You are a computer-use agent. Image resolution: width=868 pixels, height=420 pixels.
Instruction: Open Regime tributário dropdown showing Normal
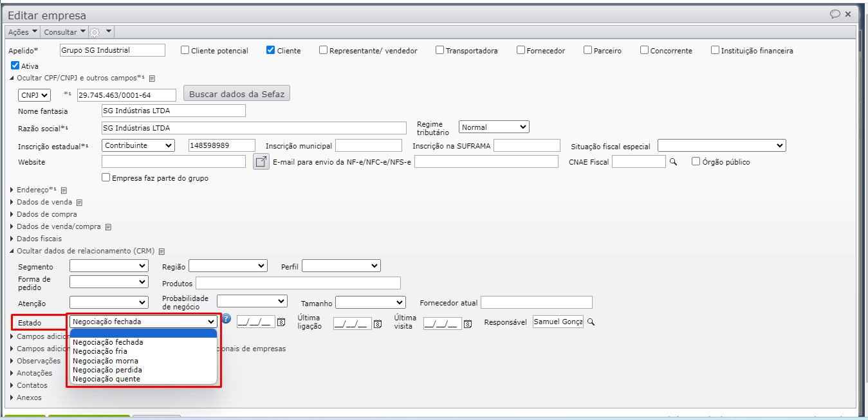(494, 127)
